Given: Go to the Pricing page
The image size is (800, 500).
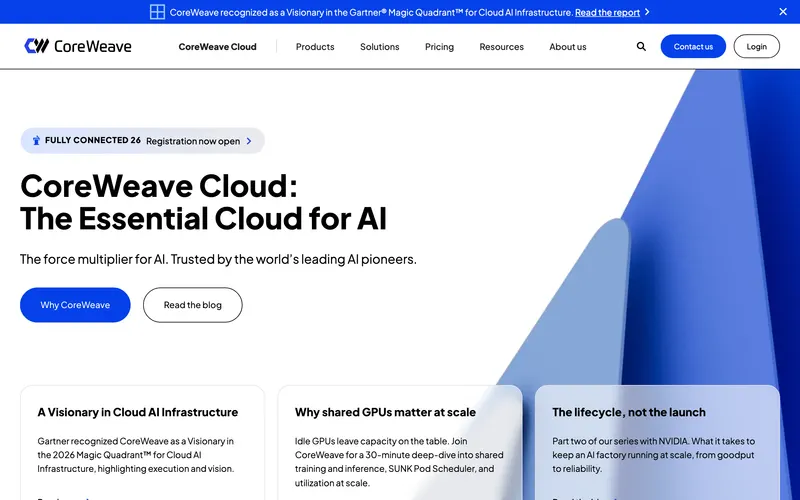Looking at the screenshot, I should coord(439,47).
